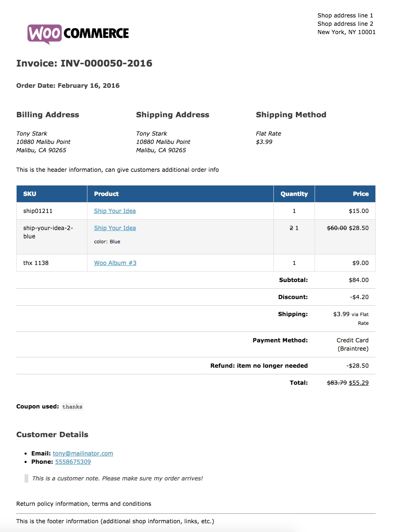The image size is (397, 532).
Task: Click the Price column header
Action: click(x=345, y=194)
